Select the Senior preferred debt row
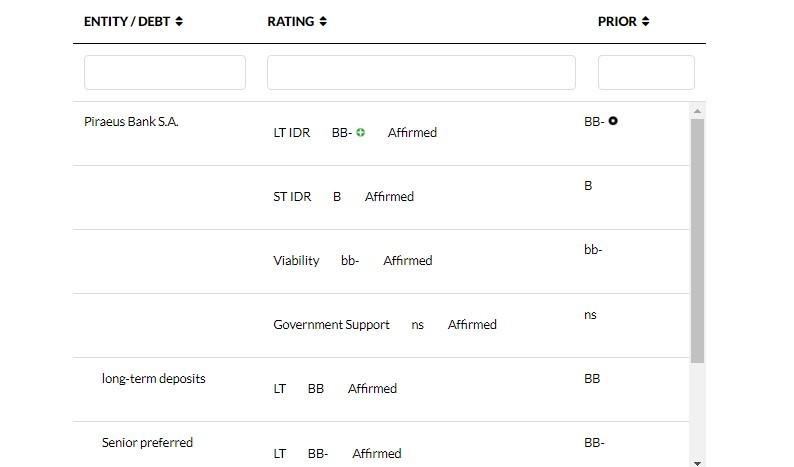 (x=147, y=442)
